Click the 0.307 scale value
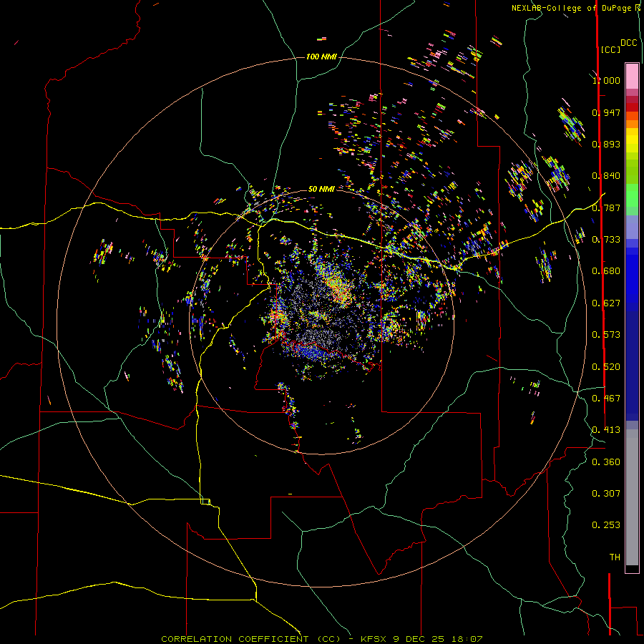 tap(606, 494)
